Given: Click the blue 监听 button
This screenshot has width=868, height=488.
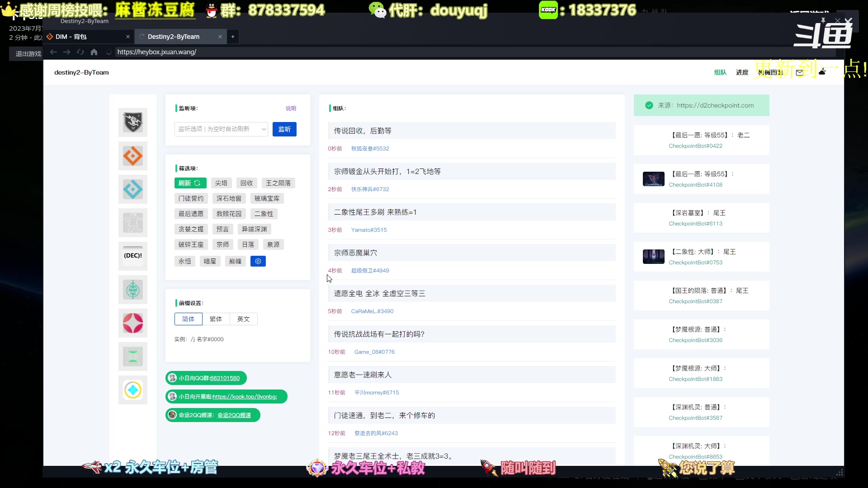Looking at the screenshot, I should pyautogui.click(x=284, y=129).
